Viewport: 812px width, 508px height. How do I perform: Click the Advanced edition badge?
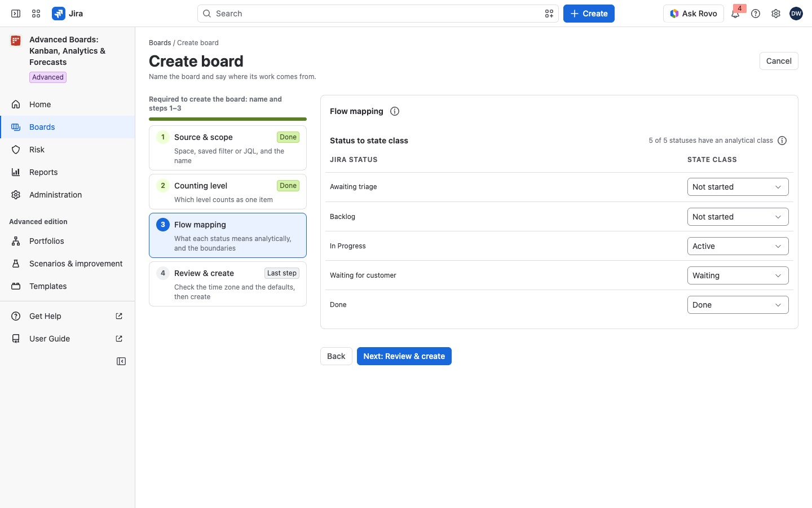click(48, 77)
